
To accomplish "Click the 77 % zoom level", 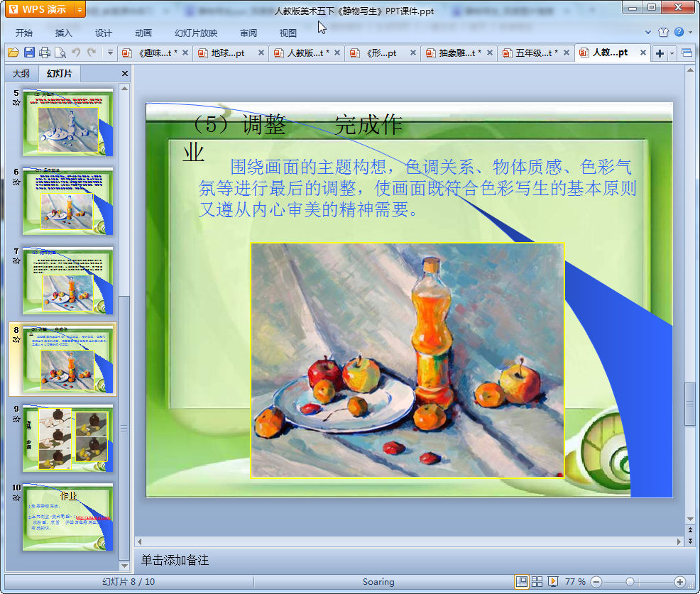I will 575,581.
